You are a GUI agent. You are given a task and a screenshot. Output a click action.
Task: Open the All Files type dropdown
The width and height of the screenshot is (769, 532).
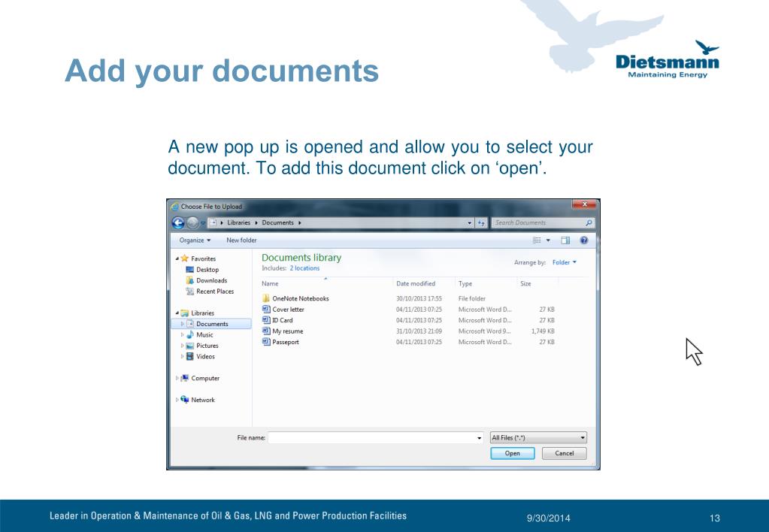coord(538,437)
